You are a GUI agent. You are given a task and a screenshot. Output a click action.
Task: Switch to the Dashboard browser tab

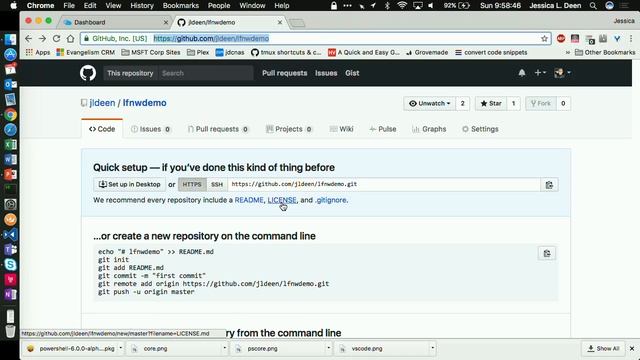[114, 22]
